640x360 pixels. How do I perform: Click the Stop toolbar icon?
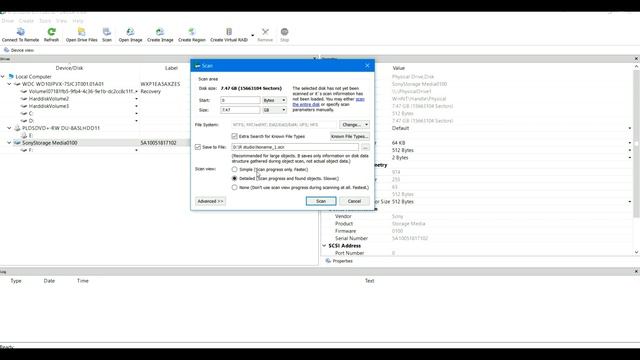coord(284,31)
